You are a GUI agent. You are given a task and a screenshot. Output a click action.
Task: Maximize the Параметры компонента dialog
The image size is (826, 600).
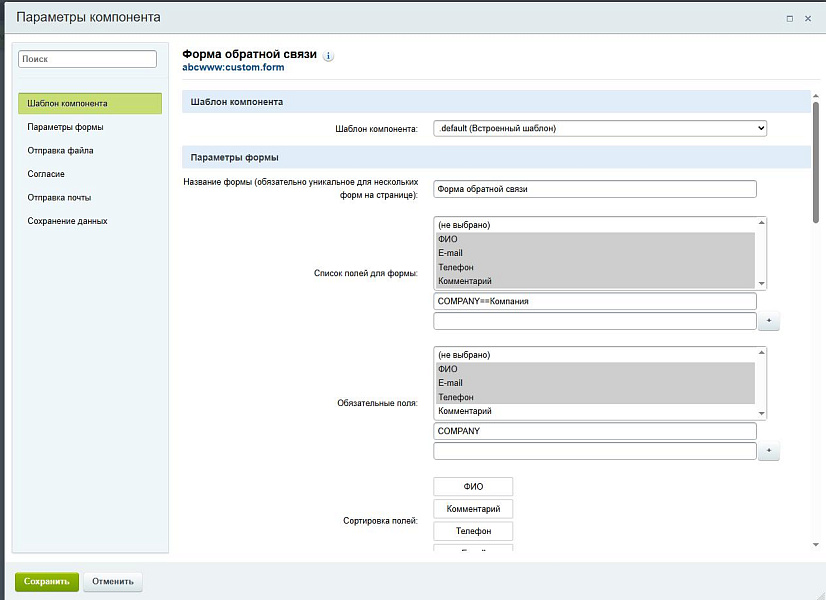pos(790,18)
